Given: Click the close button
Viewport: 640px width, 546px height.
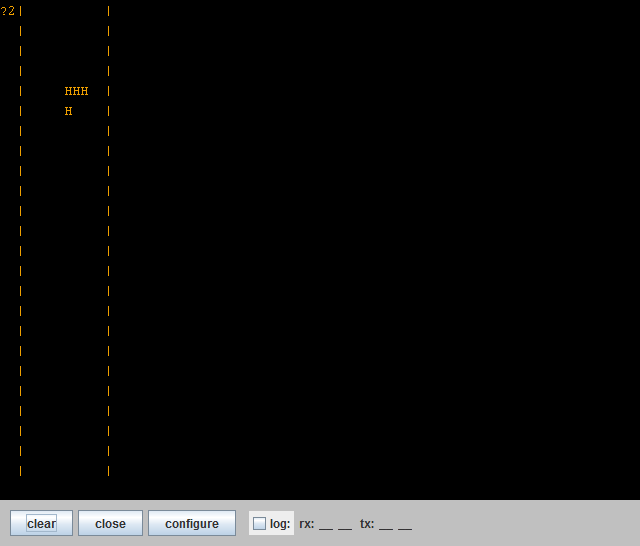Looking at the screenshot, I should pos(110,523).
